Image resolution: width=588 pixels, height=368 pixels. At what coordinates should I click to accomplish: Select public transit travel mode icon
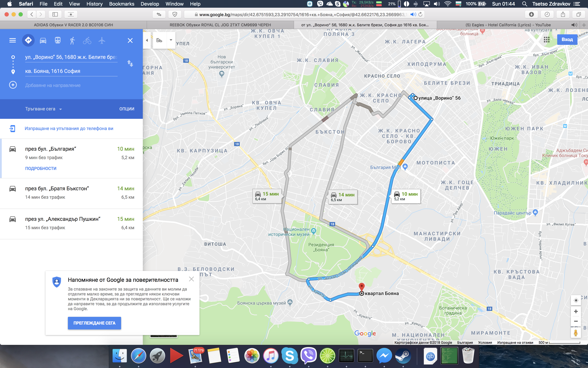(x=58, y=40)
